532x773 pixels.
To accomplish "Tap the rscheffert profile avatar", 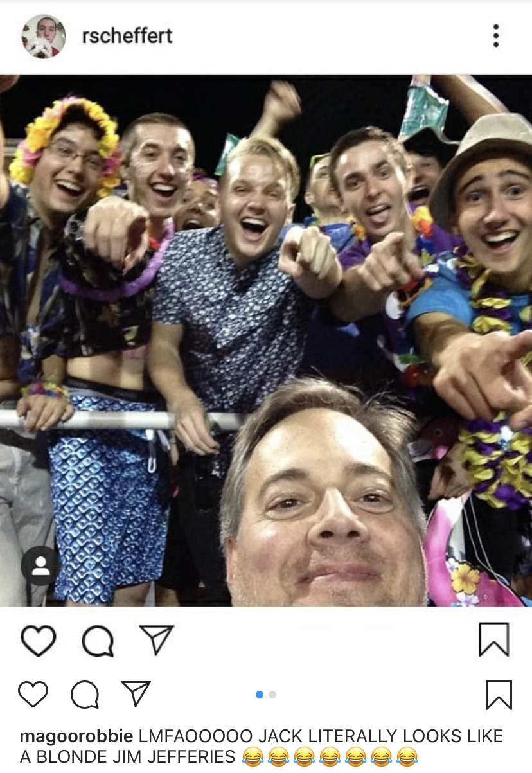I will click(x=44, y=37).
